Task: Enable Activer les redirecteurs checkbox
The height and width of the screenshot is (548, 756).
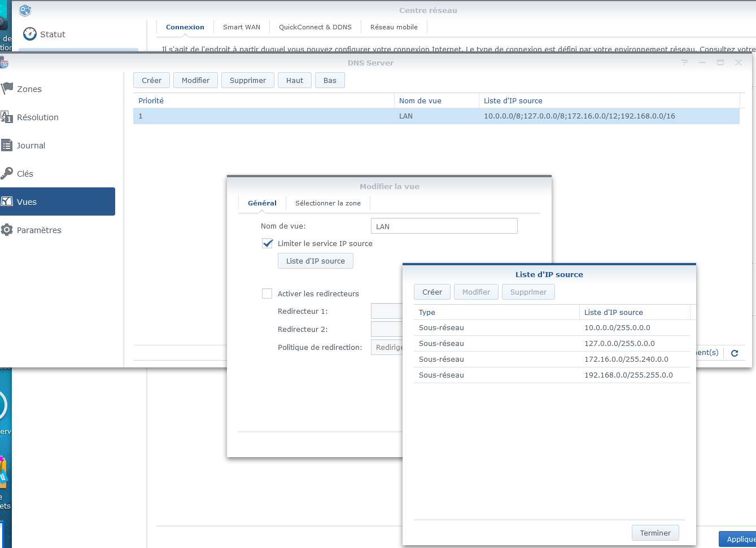Action: pos(267,293)
